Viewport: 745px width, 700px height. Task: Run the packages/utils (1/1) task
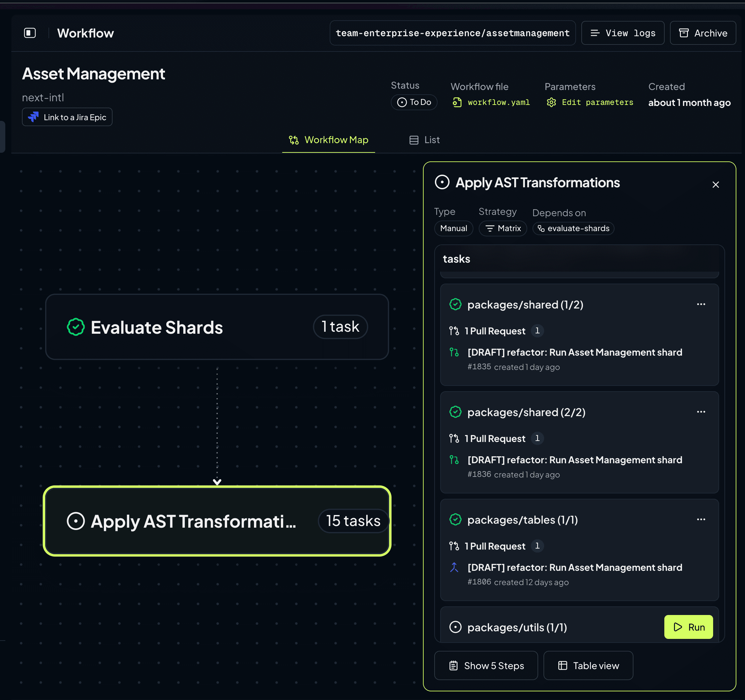tap(689, 627)
